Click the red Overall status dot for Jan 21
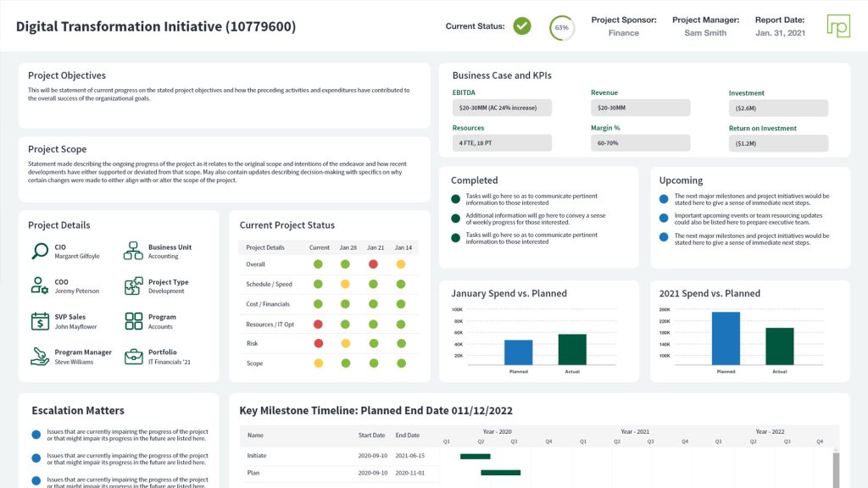Viewport: 868px width, 488px height. pyautogui.click(x=373, y=264)
